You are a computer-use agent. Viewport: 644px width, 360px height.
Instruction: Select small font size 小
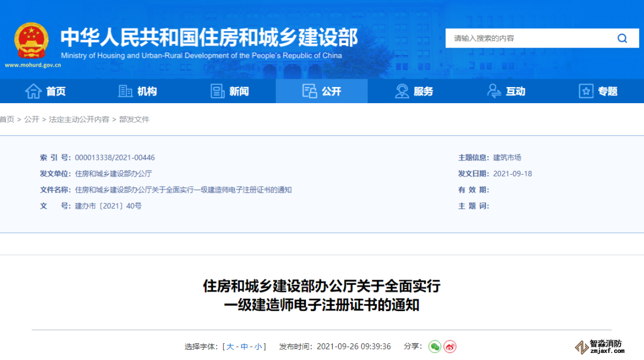(258, 347)
